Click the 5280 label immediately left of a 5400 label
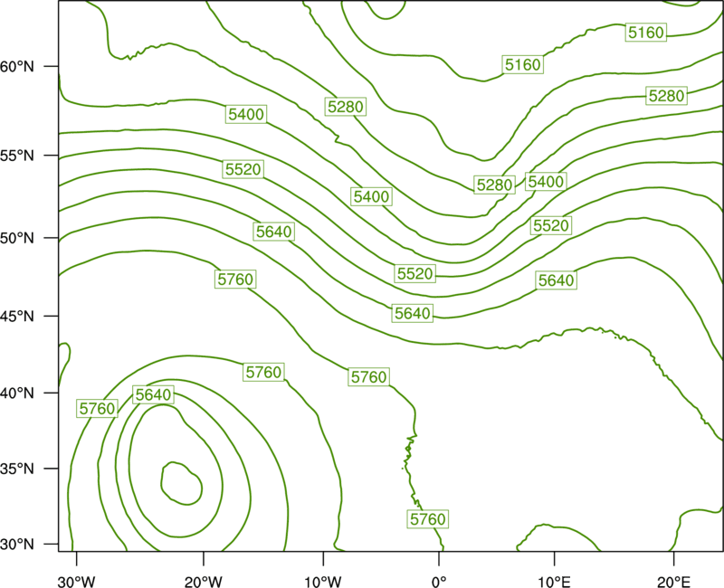This screenshot has width=724, height=588. click(x=494, y=185)
